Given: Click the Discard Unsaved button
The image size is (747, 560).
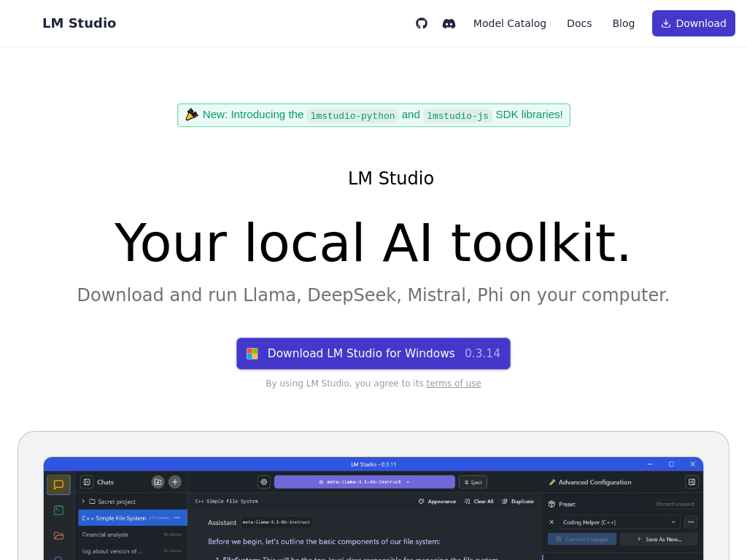Looking at the screenshot, I should pyautogui.click(x=675, y=504).
